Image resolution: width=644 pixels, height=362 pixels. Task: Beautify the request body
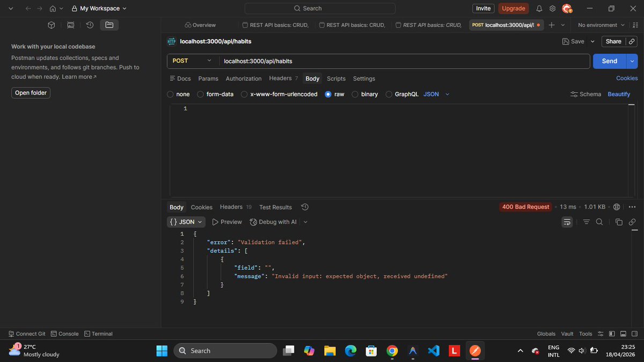tap(619, 94)
